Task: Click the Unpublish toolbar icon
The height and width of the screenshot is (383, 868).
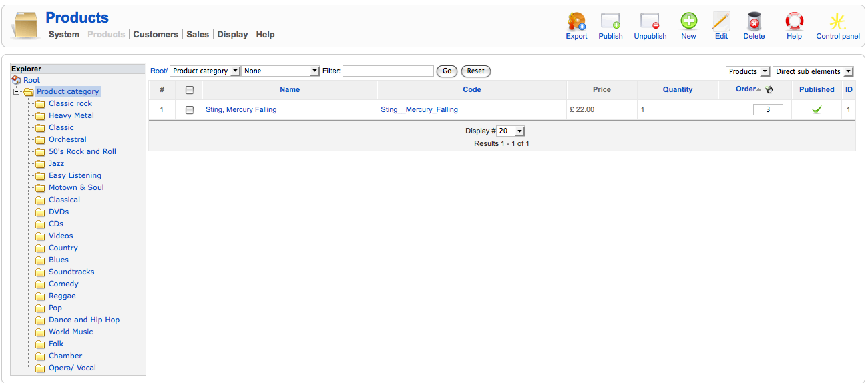Action: pos(650,21)
